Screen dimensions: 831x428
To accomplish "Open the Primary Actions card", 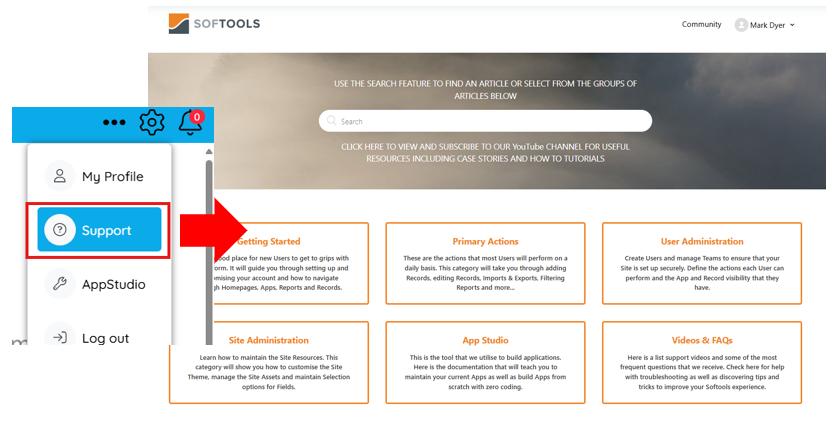I will point(485,263).
